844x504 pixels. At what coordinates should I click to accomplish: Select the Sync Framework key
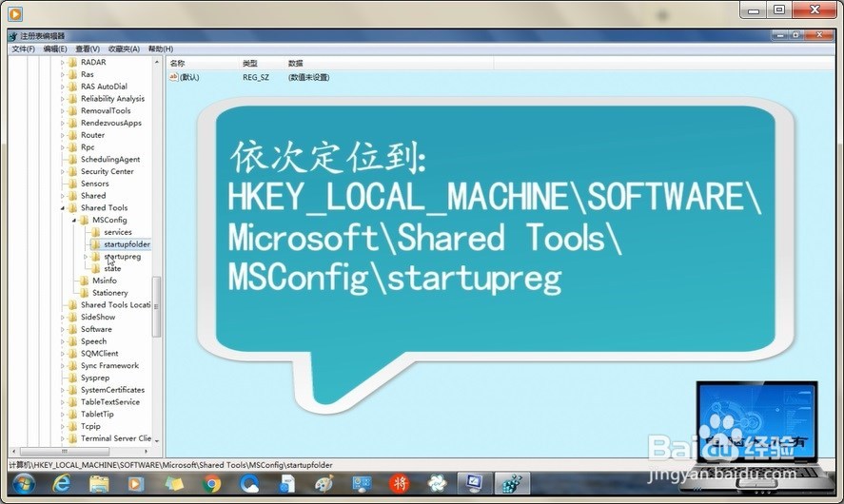click(109, 366)
